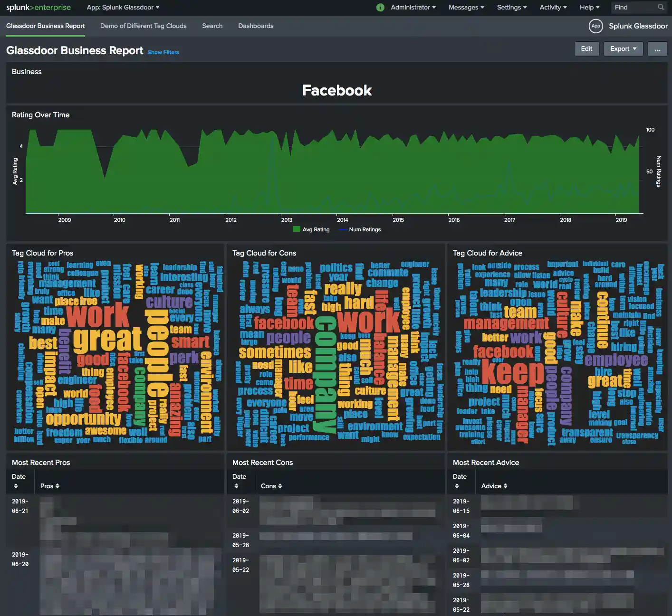Sort by the Cons column
The width and height of the screenshot is (672, 616).
pyautogui.click(x=271, y=486)
